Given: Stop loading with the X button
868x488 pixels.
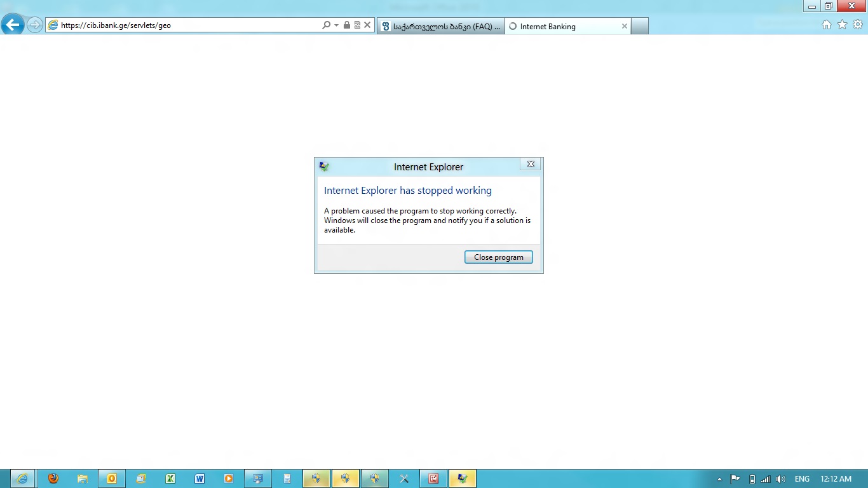Looking at the screenshot, I should click(367, 25).
